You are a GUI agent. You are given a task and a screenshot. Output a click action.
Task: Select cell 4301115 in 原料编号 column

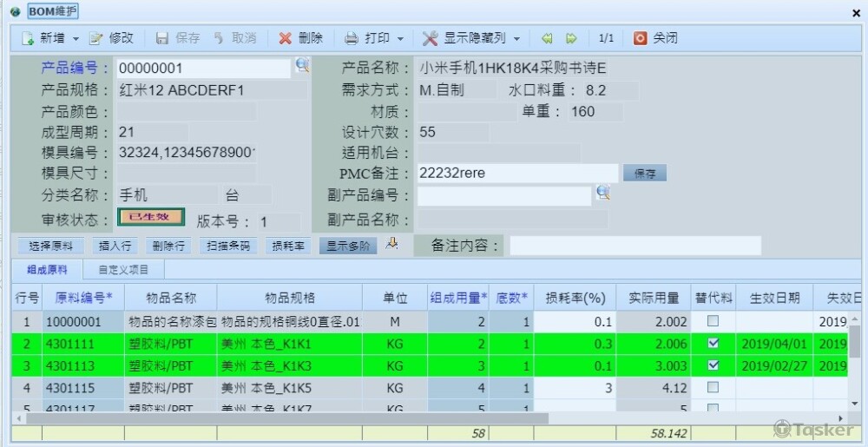[x=83, y=388]
